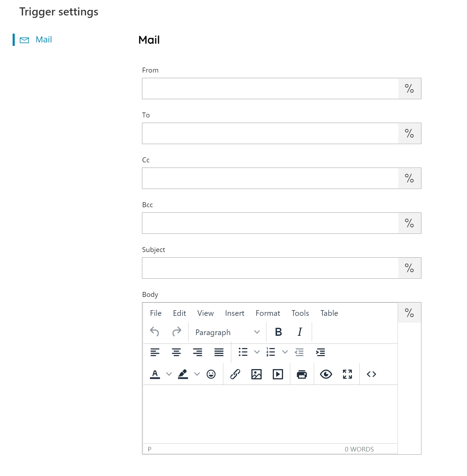Apply background highlight color
This screenshot has width=467, height=476.
[x=183, y=374]
